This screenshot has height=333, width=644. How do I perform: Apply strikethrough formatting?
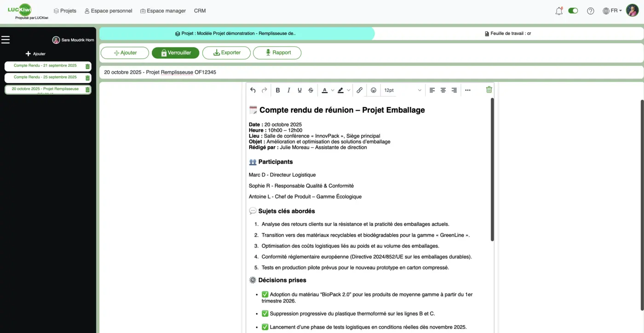[x=310, y=90]
